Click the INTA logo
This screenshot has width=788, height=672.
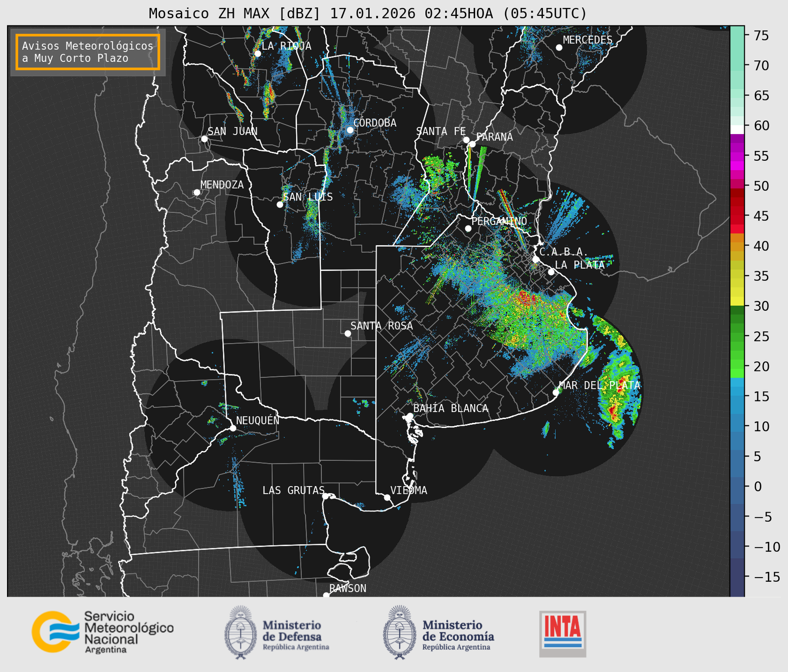point(562,634)
